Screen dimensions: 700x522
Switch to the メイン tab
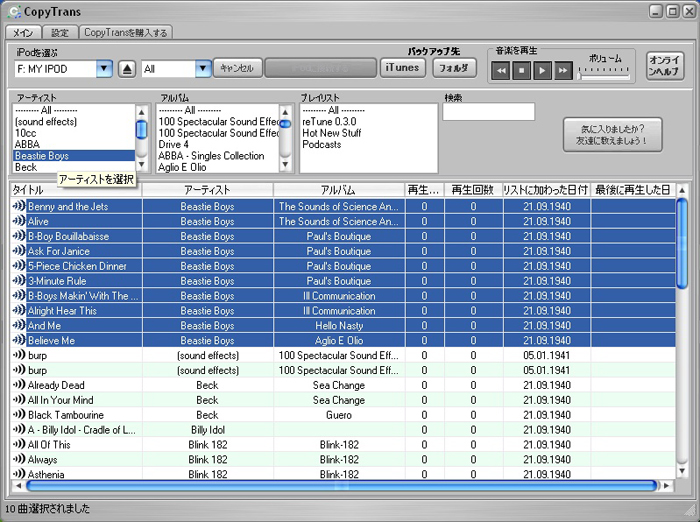coord(23,33)
